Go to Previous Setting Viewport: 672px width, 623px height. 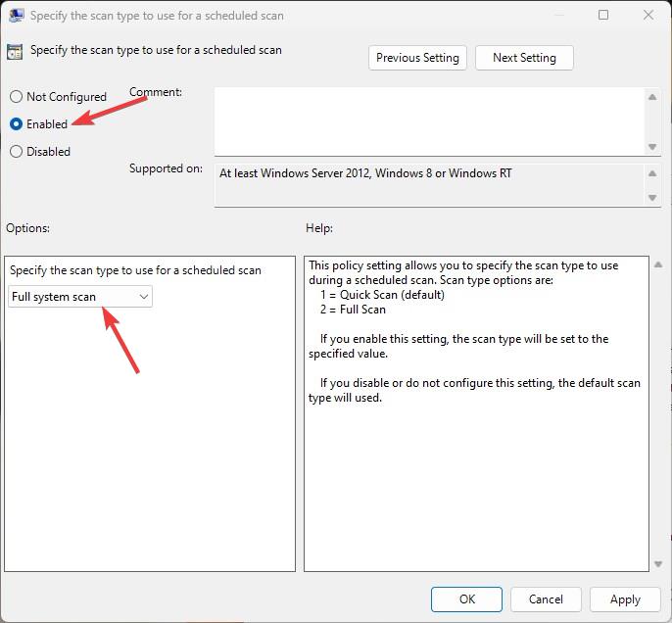click(x=417, y=58)
